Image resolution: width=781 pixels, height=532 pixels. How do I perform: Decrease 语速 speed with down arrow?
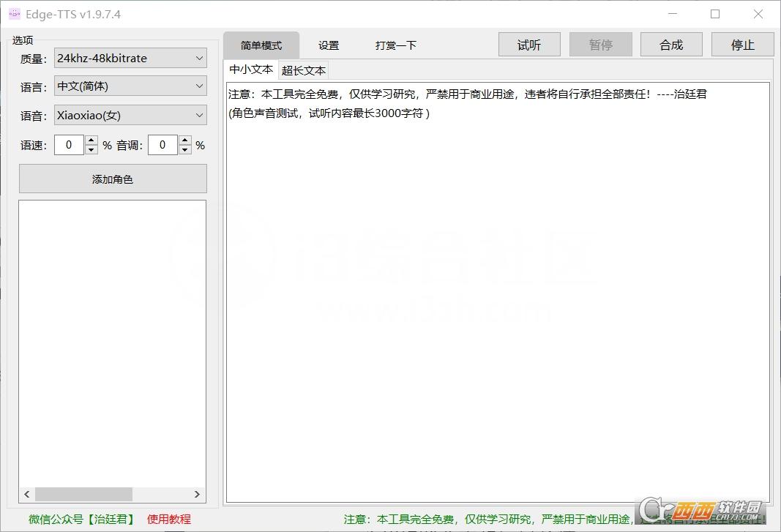91,150
